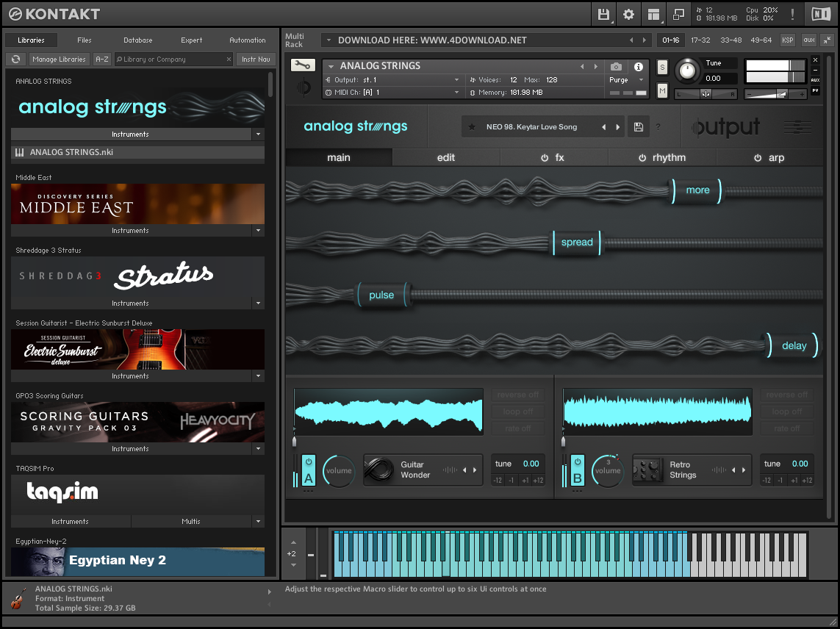Click next instrument arrow in header

click(596, 66)
